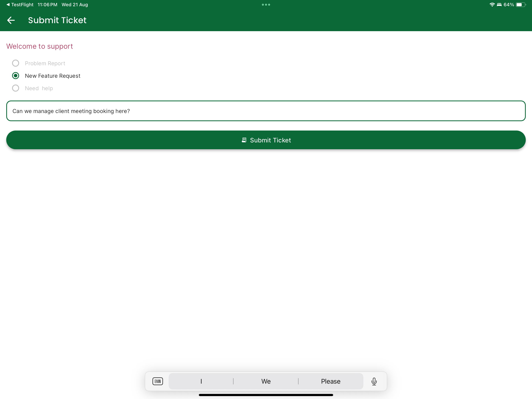Select the Problem Report radio button
Image resolution: width=532 pixels, height=399 pixels.
click(x=16, y=63)
